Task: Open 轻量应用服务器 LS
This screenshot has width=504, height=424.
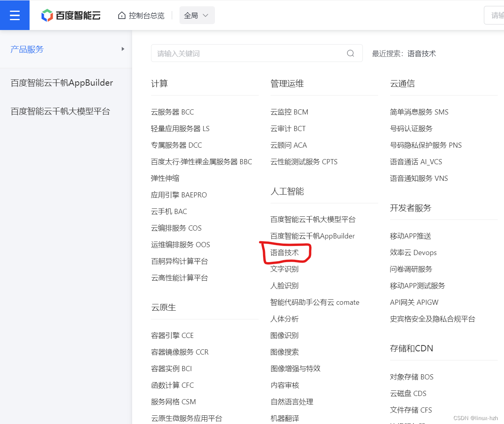Action: pyautogui.click(x=180, y=129)
